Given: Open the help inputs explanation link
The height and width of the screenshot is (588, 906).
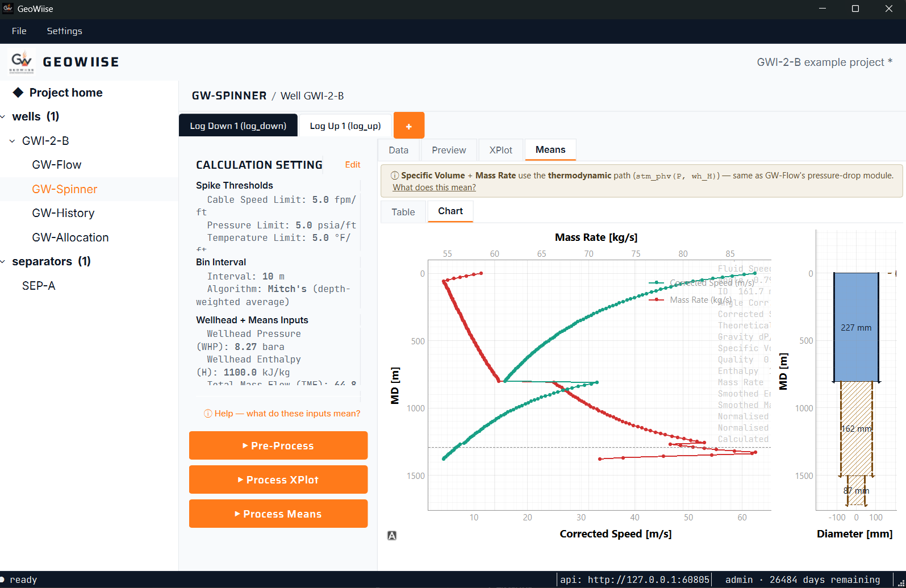Looking at the screenshot, I should pyautogui.click(x=282, y=414).
